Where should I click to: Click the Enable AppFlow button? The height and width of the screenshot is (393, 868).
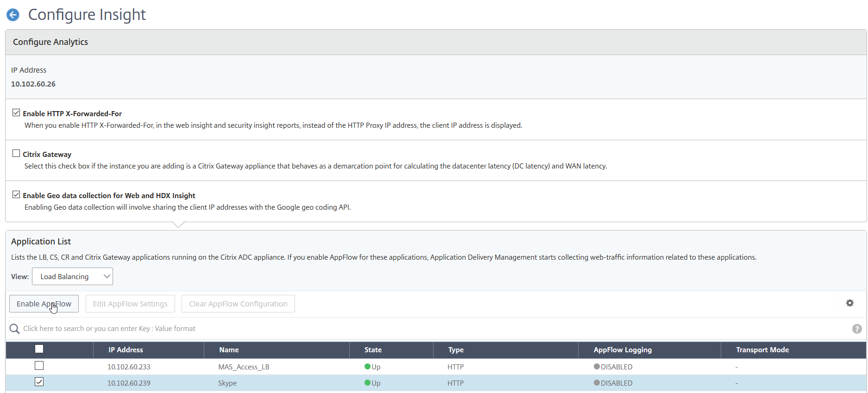[x=44, y=304]
